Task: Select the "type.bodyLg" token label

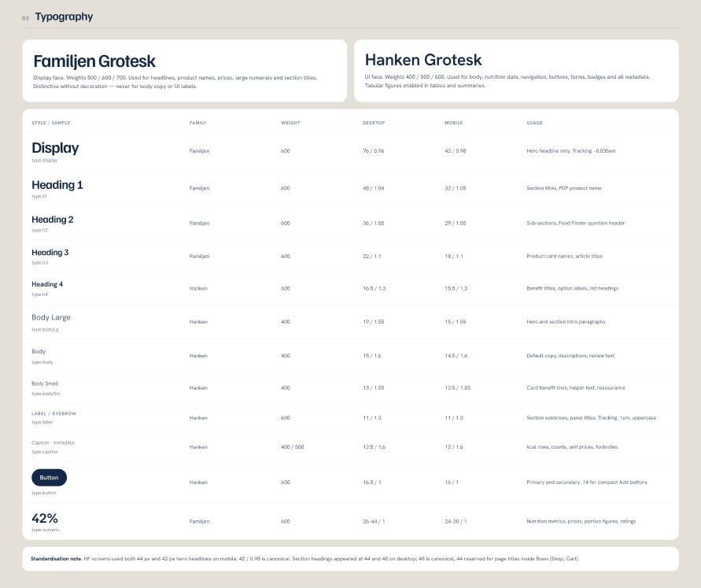Action: click(45, 330)
